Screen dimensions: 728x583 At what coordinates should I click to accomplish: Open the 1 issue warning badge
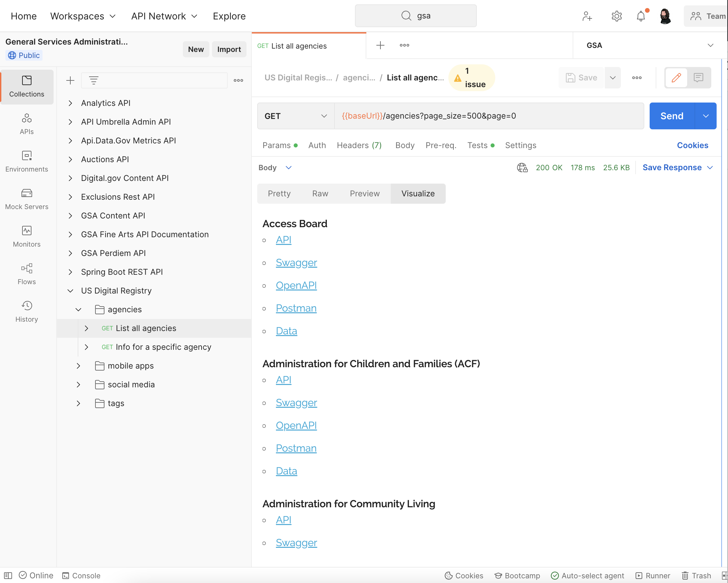point(472,78)
